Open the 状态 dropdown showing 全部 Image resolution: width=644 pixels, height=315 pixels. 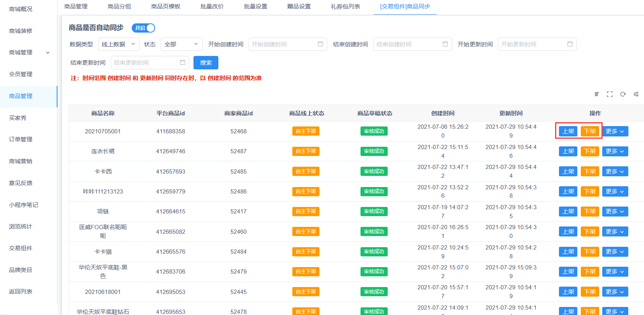[x=181, y=44]
